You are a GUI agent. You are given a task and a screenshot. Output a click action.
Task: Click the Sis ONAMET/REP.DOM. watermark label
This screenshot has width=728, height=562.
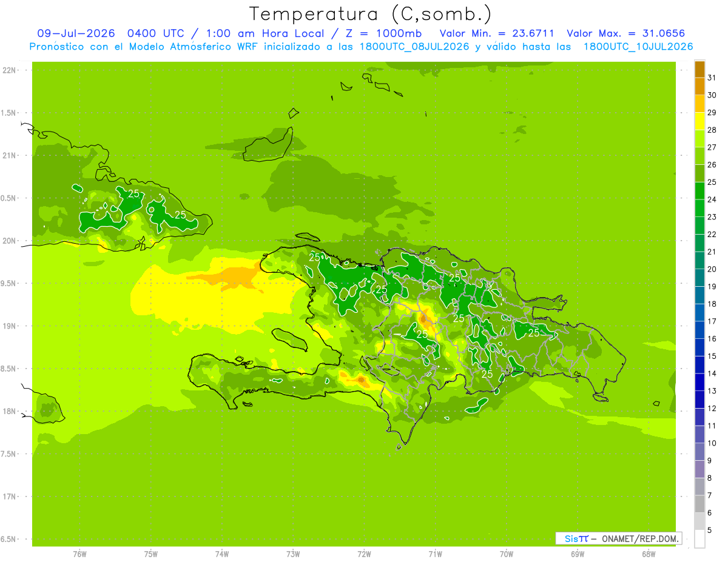(618, 538)
